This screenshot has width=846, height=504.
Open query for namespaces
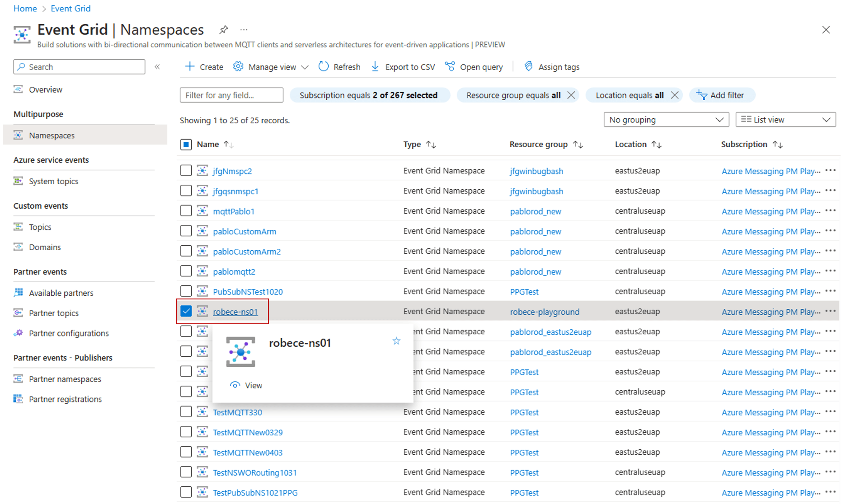coord(474,66)
